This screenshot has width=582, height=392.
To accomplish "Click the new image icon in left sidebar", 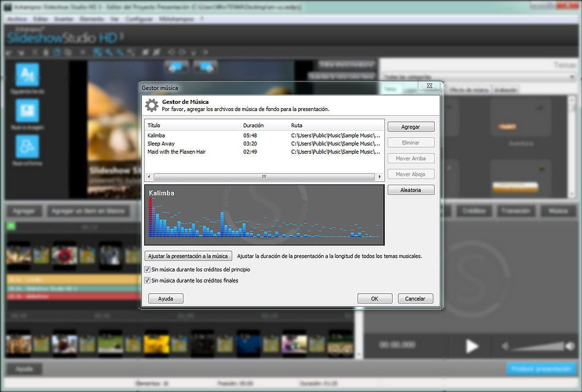I will click(x=27, y=110).
